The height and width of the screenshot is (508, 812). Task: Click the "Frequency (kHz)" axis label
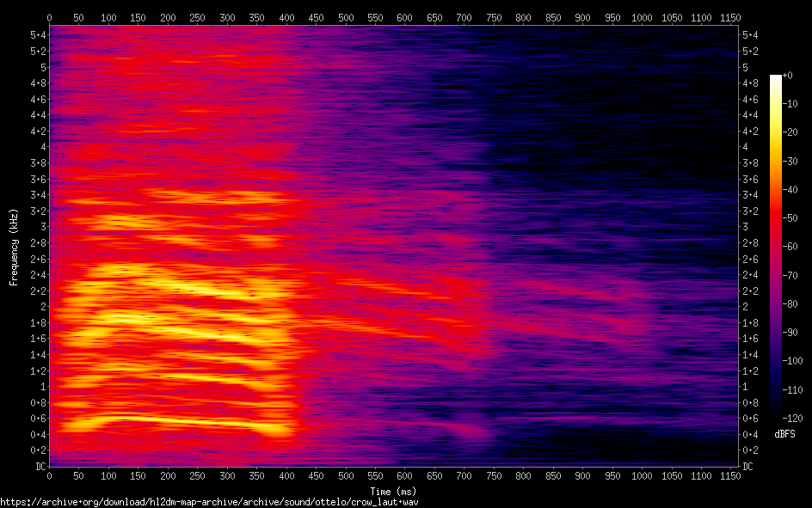15,247
